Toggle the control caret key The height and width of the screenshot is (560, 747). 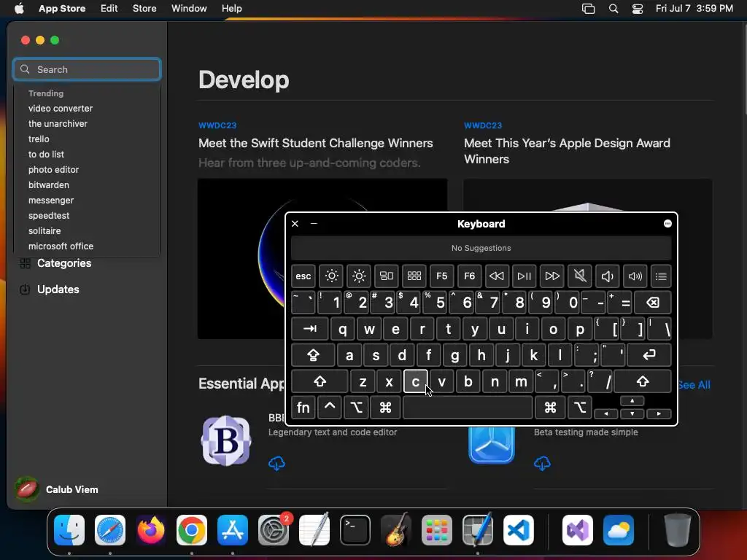330,408
